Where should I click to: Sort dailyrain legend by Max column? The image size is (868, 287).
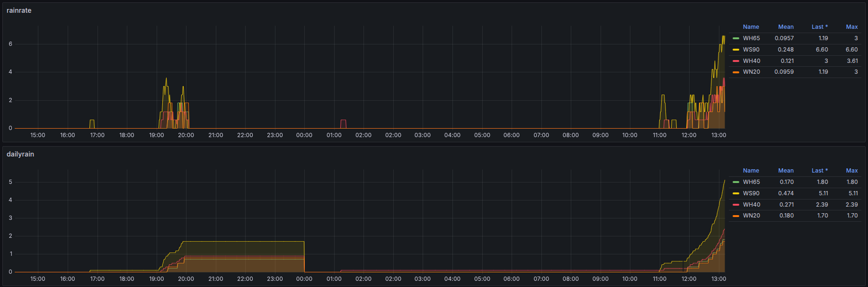point(851,171)
